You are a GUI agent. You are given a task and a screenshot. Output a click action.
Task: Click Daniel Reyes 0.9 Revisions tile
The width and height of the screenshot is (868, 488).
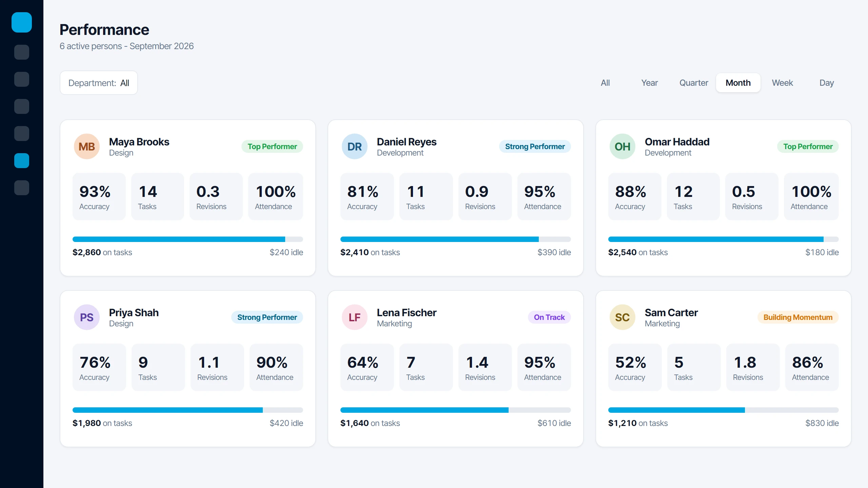(485, 197)
